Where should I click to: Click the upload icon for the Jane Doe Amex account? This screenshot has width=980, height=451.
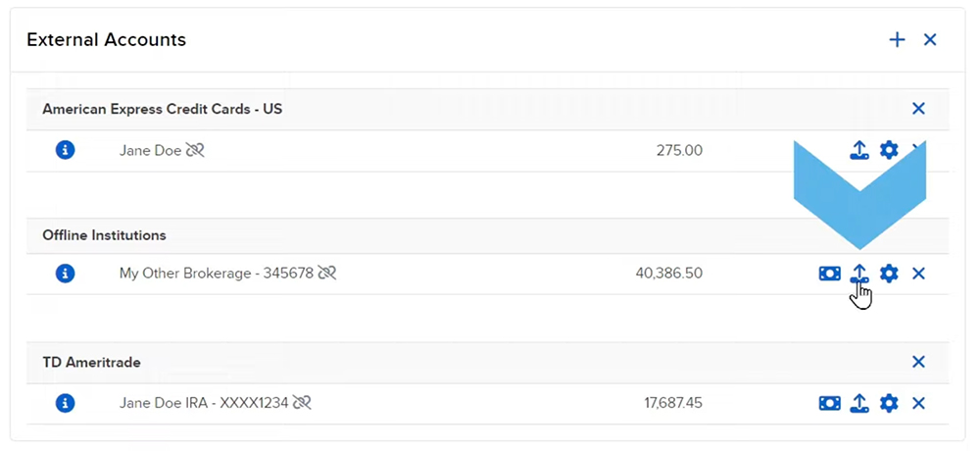click(858, 150)
